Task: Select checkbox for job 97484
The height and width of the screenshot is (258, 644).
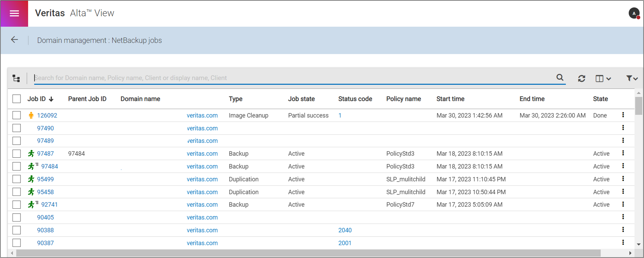Action: click(x=17, y=166)
